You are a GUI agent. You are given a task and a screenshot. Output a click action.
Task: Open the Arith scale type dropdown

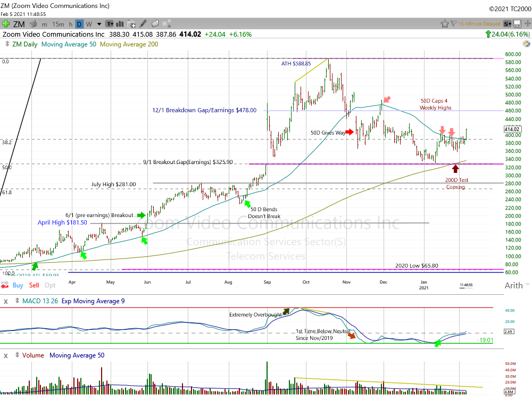click(517, 285)
